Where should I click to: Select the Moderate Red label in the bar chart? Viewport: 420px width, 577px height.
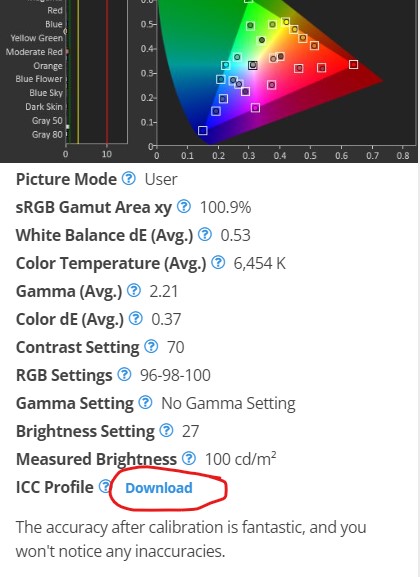coord(34,52)
